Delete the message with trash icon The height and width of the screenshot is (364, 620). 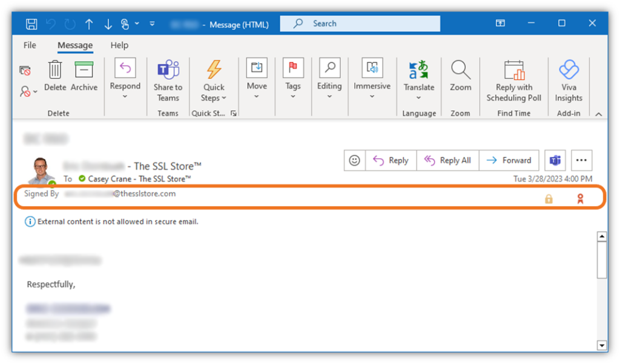point(55,76)
